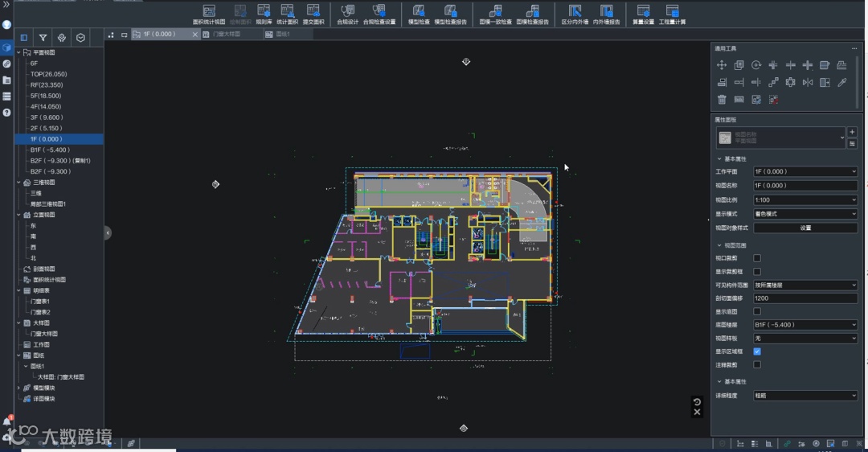
Task: Toggle the 视口裁剪 checkbox
Action: tap(757, 258)
